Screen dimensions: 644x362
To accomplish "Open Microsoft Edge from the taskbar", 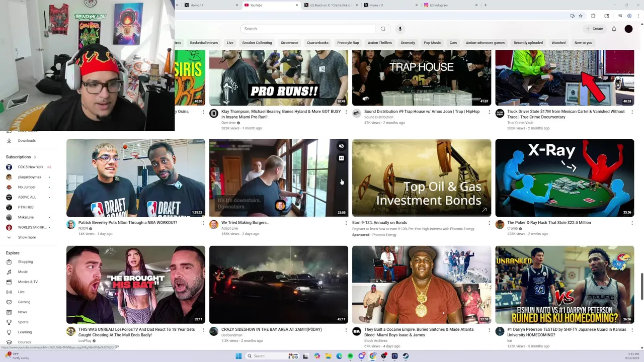I will point(339,356).
